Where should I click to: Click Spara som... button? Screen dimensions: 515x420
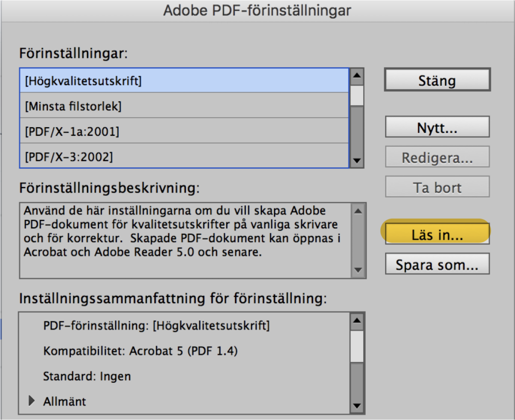[437, 264]
